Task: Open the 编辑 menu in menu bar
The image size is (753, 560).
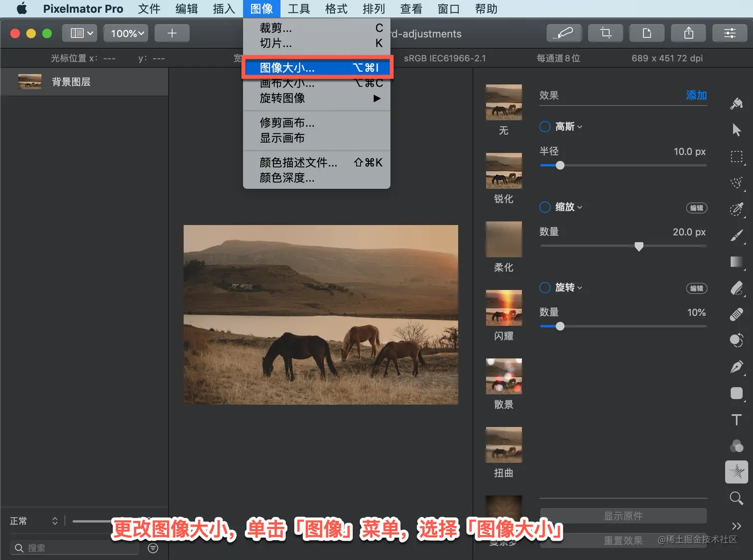Action: click(x=187, y=9)
